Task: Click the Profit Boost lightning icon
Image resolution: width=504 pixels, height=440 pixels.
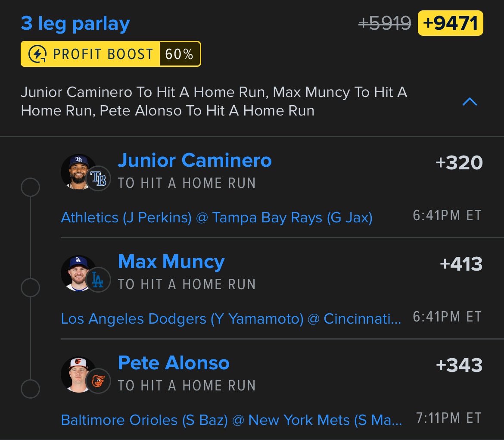Action: coord(37,54)
